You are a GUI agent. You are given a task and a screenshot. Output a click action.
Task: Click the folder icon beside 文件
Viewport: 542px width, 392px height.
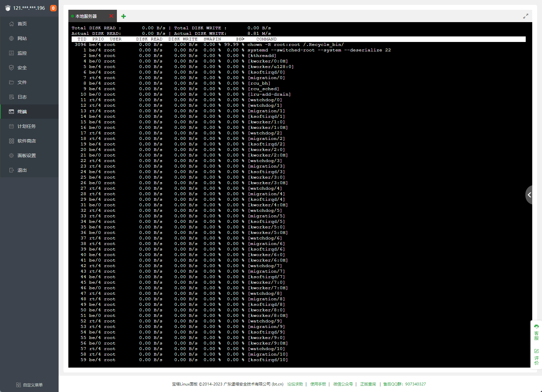[11, 82]
